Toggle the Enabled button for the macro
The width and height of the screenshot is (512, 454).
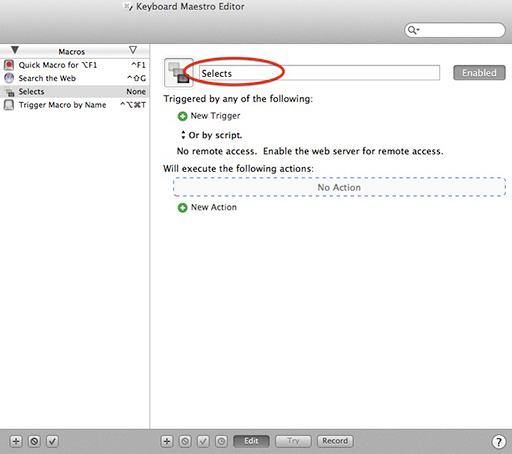coord(479,73)
